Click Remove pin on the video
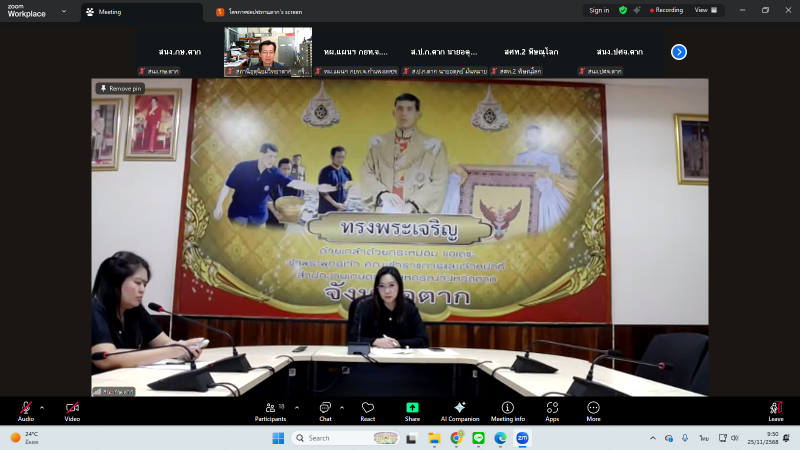This screenshot has width=800, height=450. click(x=121, y=89)
